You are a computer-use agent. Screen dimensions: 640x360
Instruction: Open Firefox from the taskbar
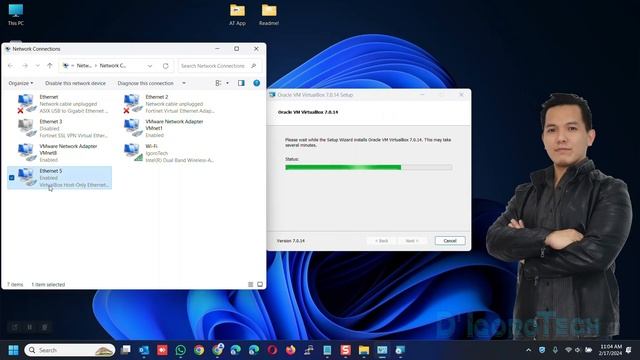[291, 350]
